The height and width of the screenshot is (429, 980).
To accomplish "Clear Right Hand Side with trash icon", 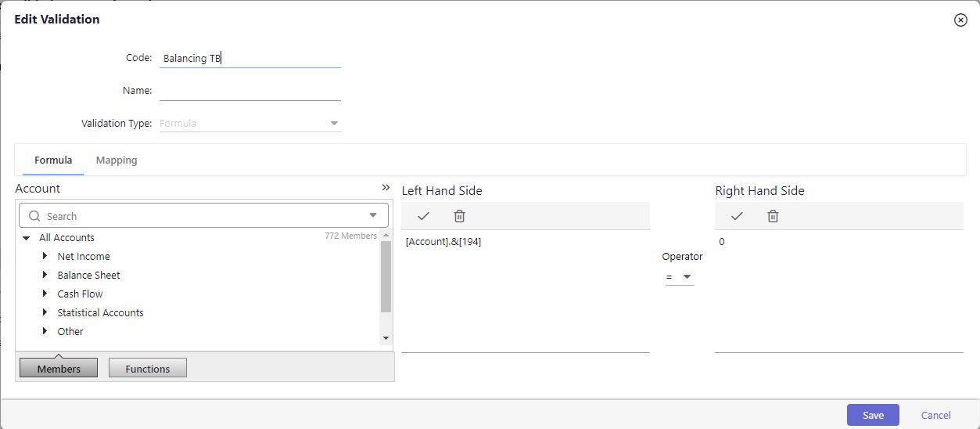I will (773, 216).
